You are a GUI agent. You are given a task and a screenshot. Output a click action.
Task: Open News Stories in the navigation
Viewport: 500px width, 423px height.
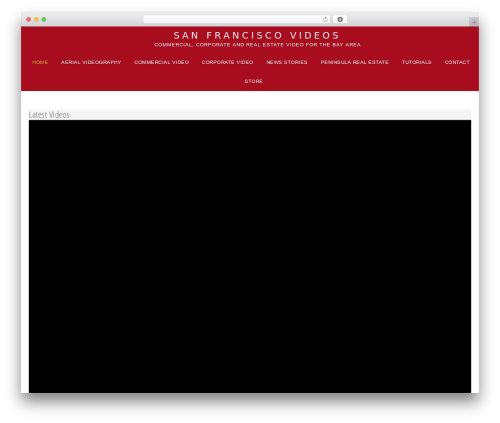287,62
